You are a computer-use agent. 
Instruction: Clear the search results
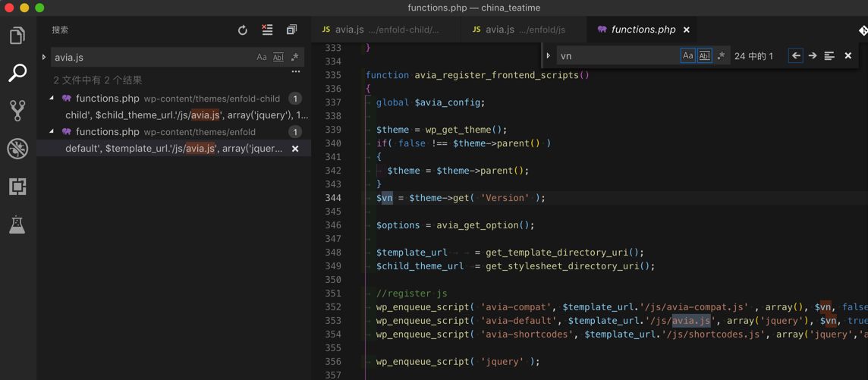(x=267, y=30)
